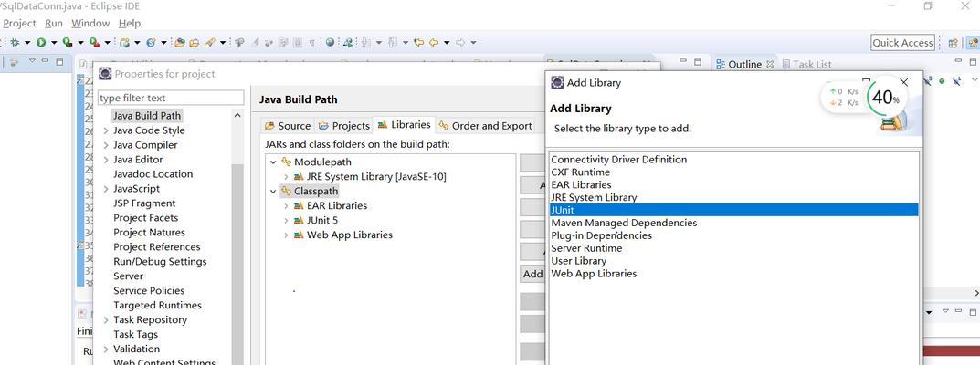Open the Window menu

(90, 23)
